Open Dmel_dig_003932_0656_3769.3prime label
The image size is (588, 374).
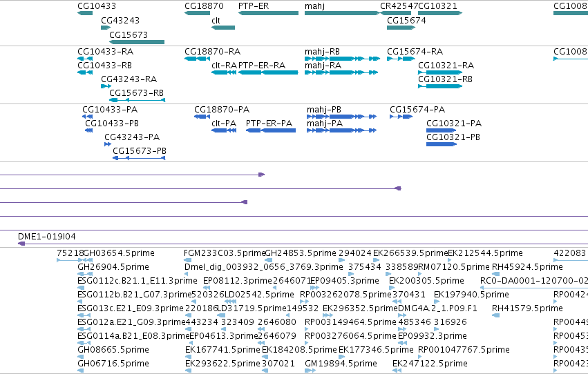(264, 267)
